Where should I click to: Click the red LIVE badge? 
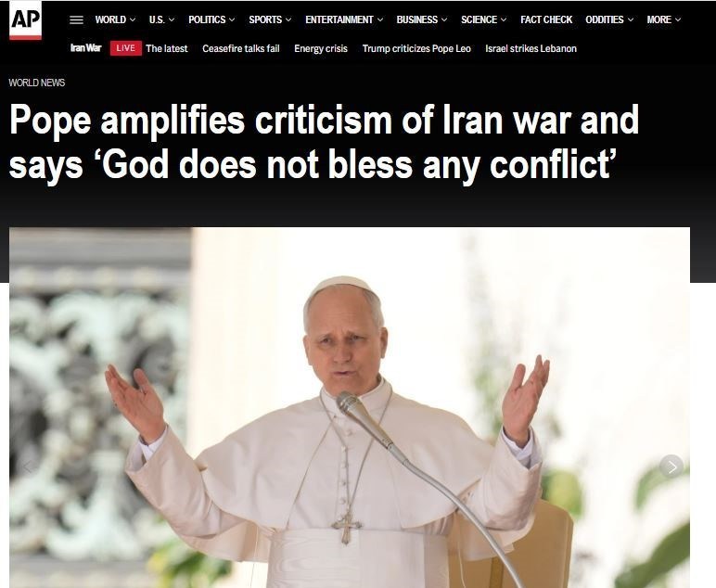pos(125,48)
